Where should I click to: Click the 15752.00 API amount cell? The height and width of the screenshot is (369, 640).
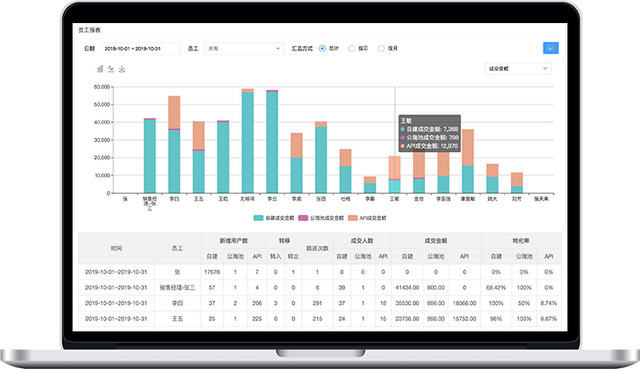(x=464, y=319)
